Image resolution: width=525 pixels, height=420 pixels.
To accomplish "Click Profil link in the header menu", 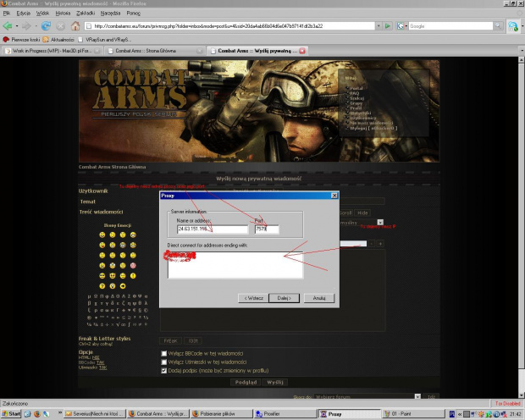I will [356, 108].
